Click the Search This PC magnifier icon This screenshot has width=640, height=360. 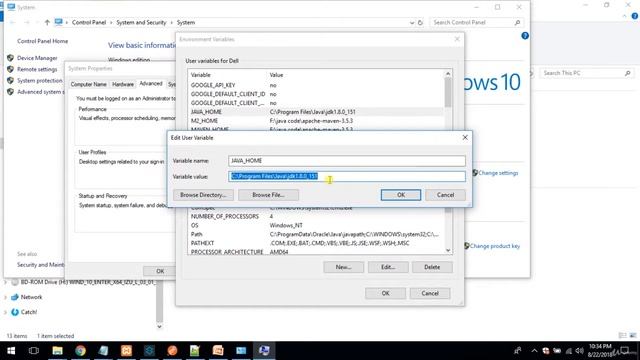(627, 73)
